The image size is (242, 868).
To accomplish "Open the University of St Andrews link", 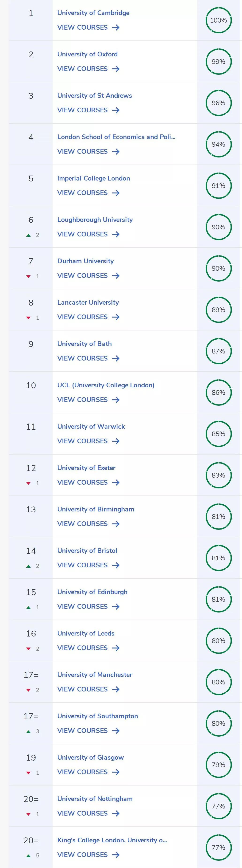I will coord(95,95).
